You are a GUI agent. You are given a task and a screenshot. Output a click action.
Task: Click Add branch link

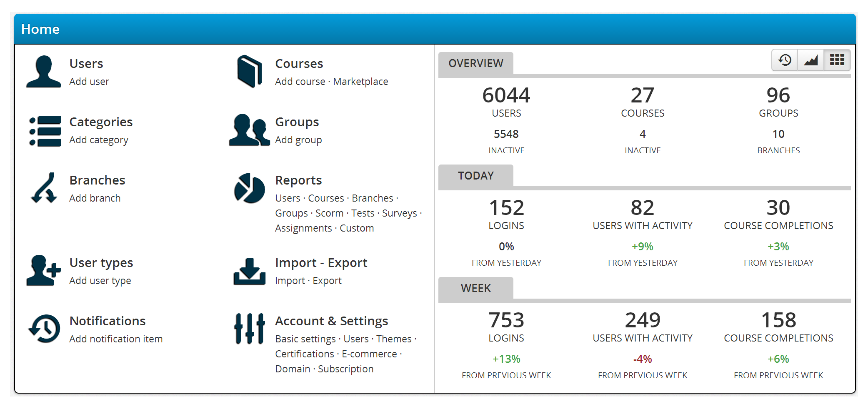click(x=95, y=198)
